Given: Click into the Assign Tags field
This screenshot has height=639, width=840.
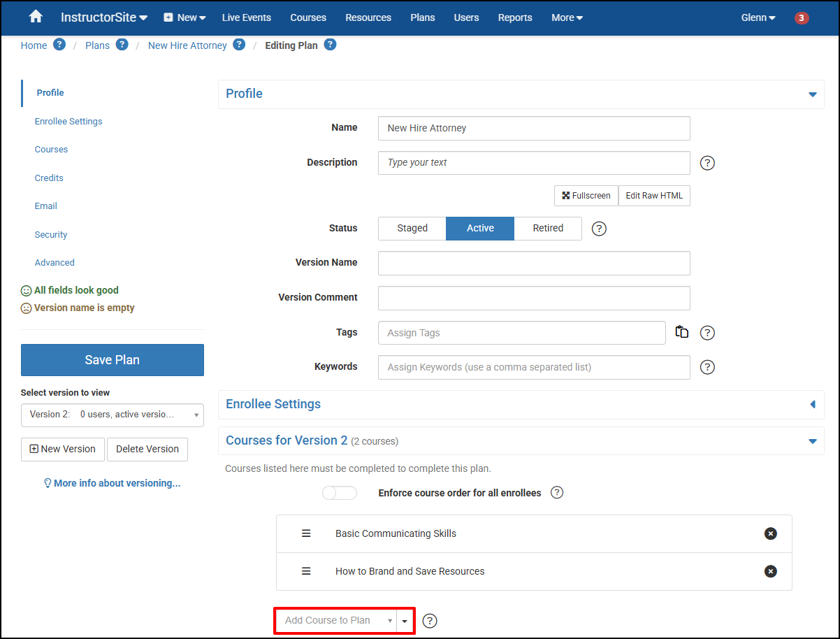Looking at the screenshot, I should (x=522, y=333).
